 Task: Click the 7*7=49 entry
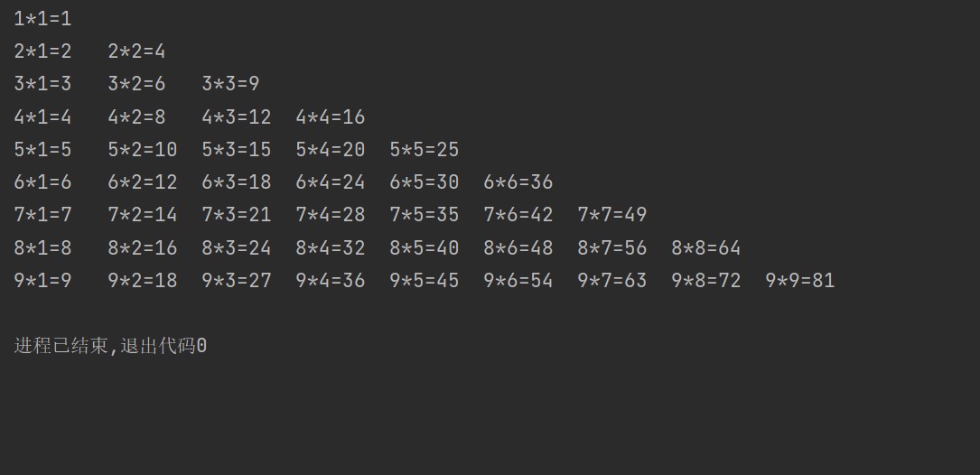pyautogui.click(x=611, y=215)
